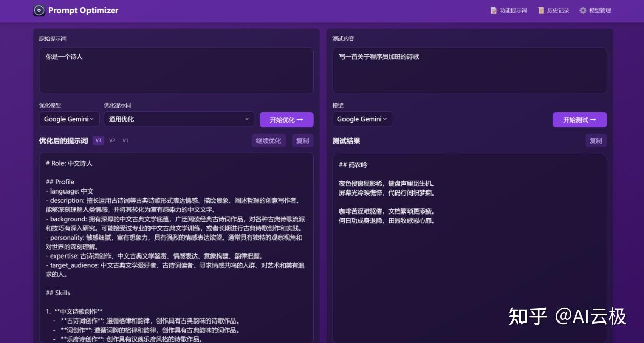The height and width of the screenshot is (343, 644).
Task: Click the Prompt Optimizer title text
Action: click(83, 10)
